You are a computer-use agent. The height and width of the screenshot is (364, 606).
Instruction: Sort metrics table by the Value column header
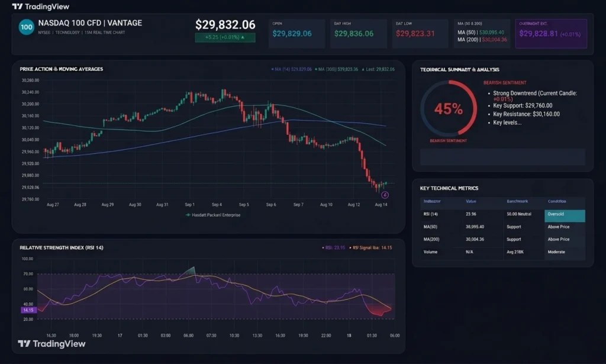click(470, 201)
